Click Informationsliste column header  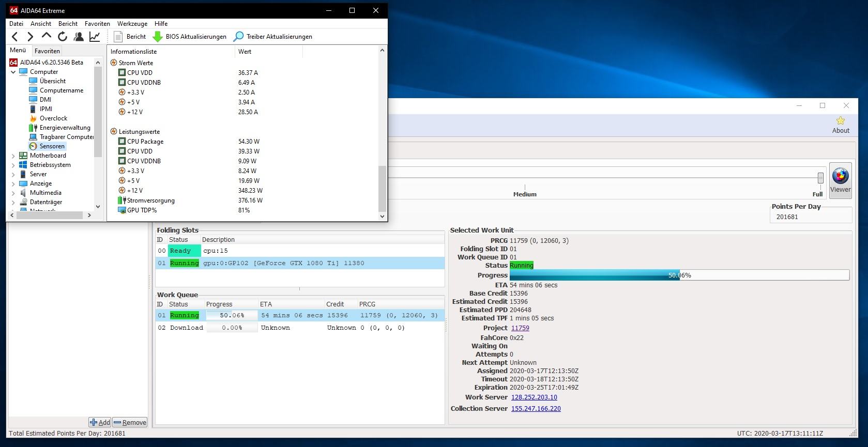point(171,51)
